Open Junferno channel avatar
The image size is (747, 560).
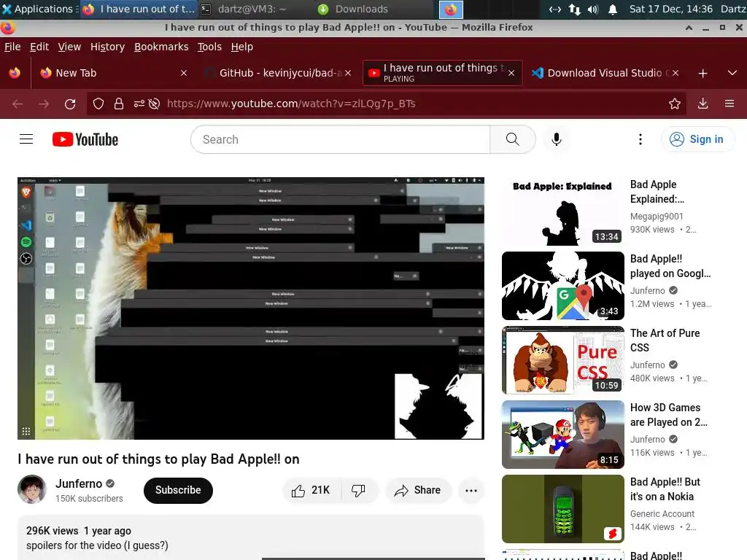coord(32,489)
